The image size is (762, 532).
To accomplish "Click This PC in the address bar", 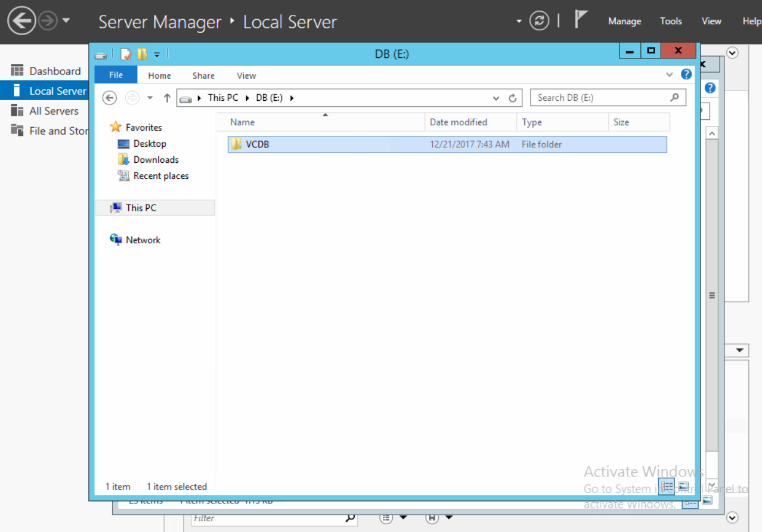I will point(223,98).
